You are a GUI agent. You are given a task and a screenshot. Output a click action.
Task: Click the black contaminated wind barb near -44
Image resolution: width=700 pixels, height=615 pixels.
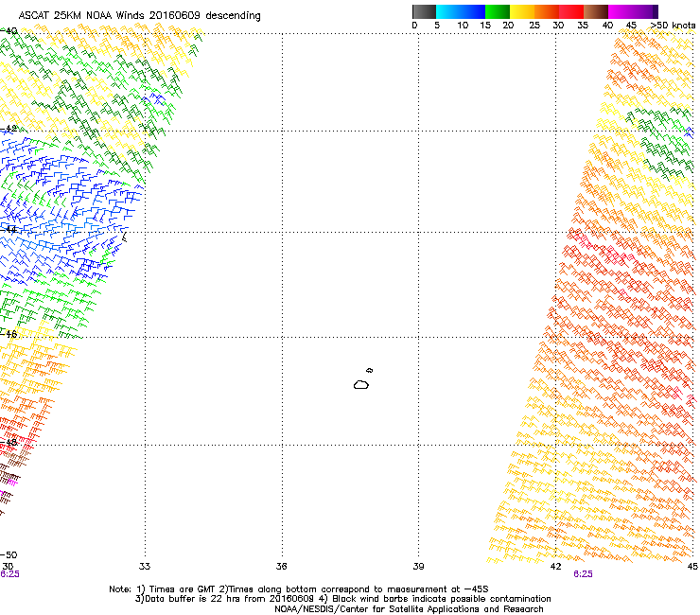click(125, 237)
